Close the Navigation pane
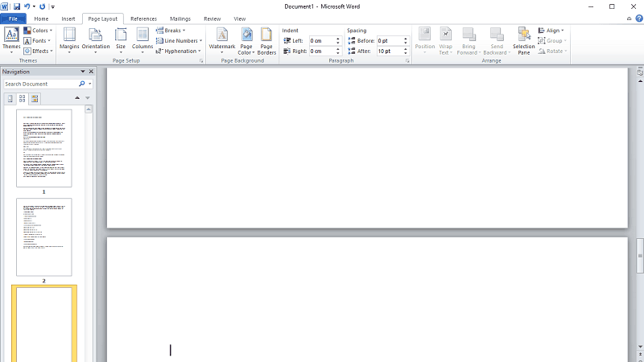The width and height of the screenshot is (644, 362). pyautogui.click(x=91, y=72)
